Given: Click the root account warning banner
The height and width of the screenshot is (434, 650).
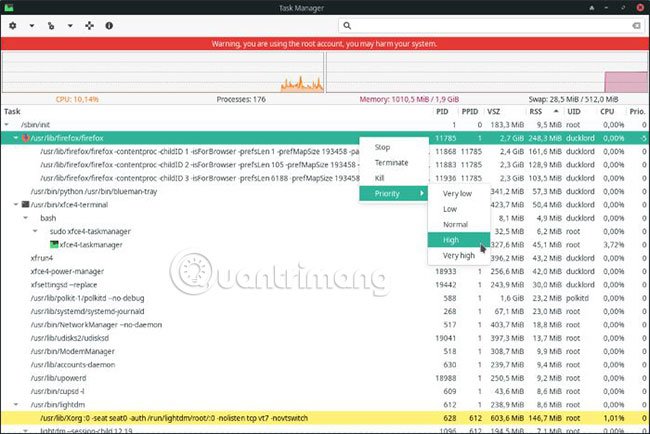Looking at the screenshot, I should point(324,44).
